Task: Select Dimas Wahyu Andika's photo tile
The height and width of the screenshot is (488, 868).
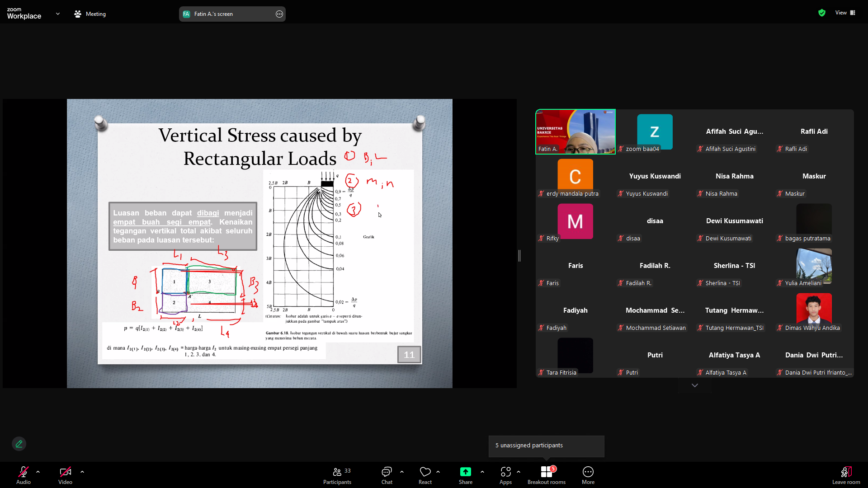Action: coord(814,310)
